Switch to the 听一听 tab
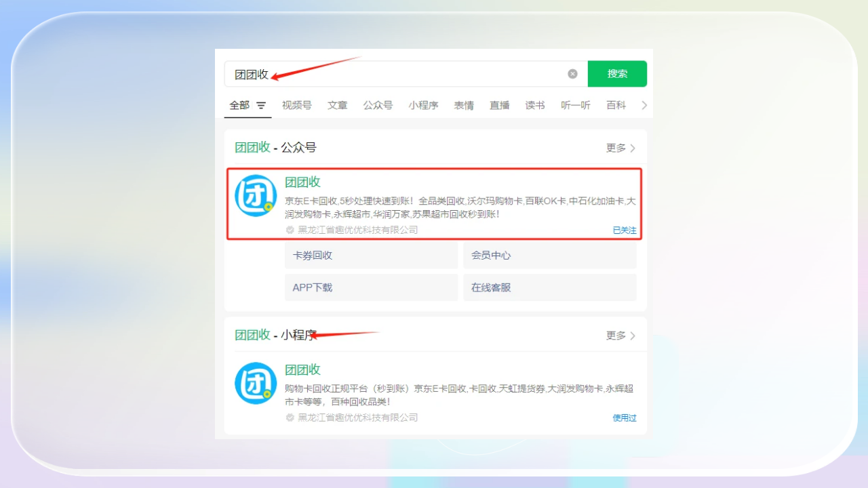The width and height of the screenshot is (868, 488). (576, 106)
